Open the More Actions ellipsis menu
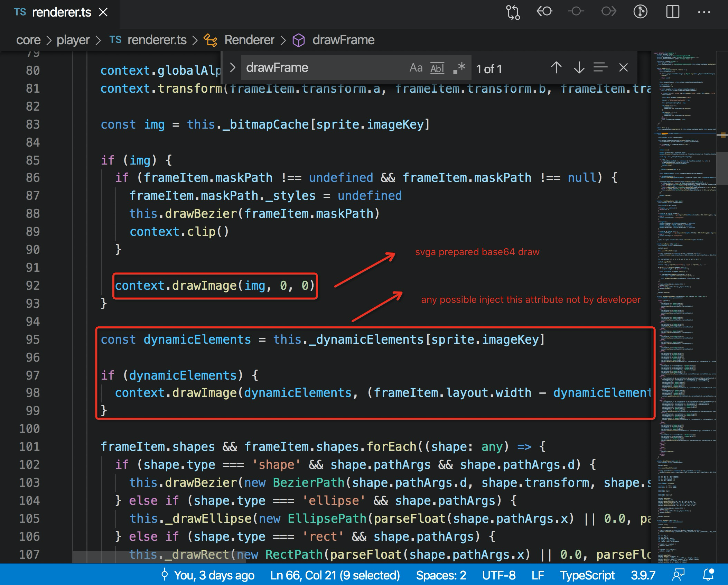The height and width of the screenshot is (585, 728). tap(704, 12)
